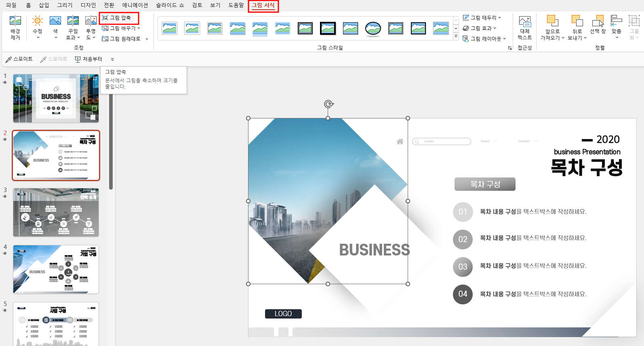This screenshot has height=346, width=644.
Task: Switch to the 슬라이드 쇼 tab
Action: click(x=170, y=5)
